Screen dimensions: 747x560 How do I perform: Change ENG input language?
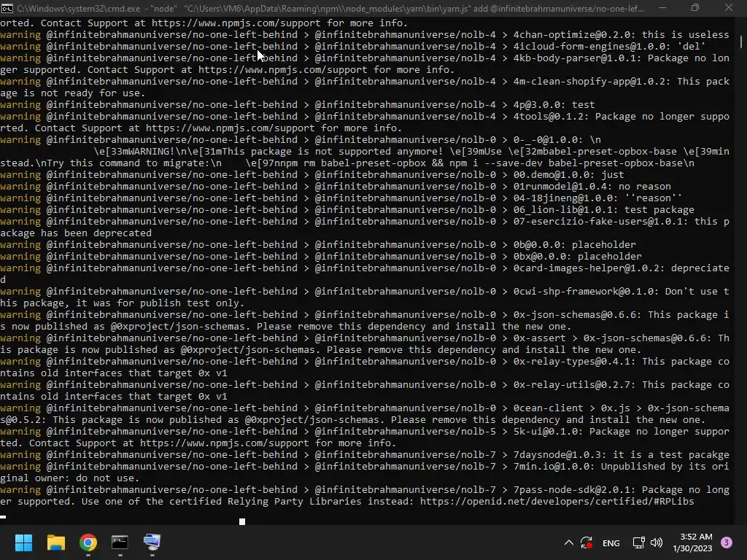[611, 542]
